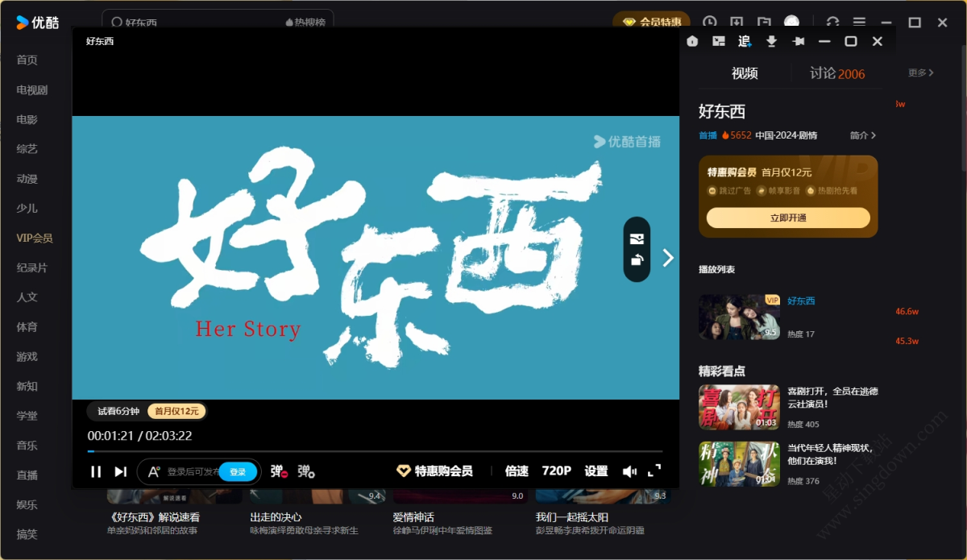The width and height of the screenshot is (967, 560).
Task: Open 电影 in sidebar
Action: tap(27, 119)
